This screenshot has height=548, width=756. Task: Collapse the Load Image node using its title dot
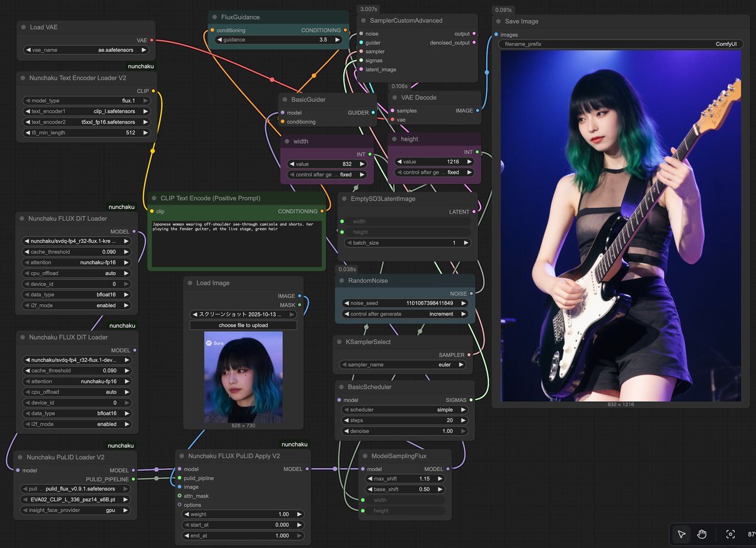(189, 283)
